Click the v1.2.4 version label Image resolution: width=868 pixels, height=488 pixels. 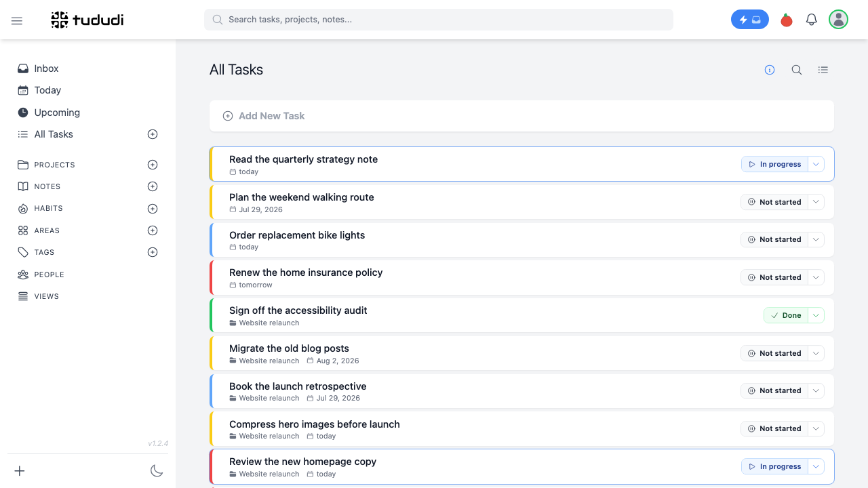158,443
